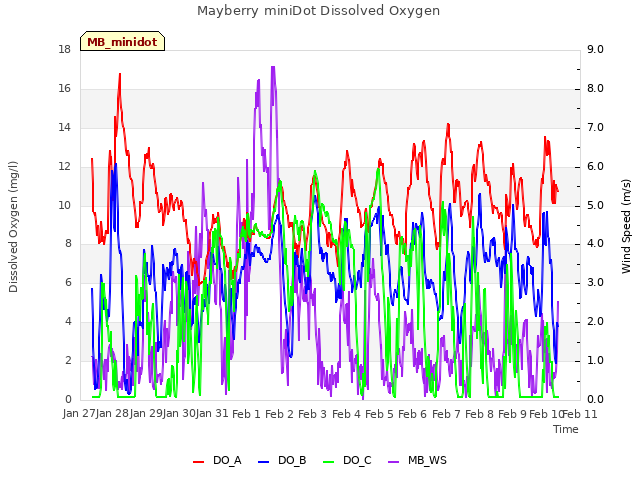Click the Jan 27 date tick label
This screenshot has width=640, height=480.
click(79, 413)
